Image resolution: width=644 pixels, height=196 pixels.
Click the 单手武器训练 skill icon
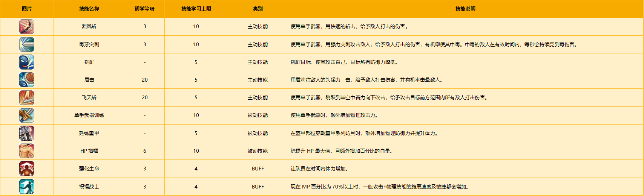click(27, 115)
